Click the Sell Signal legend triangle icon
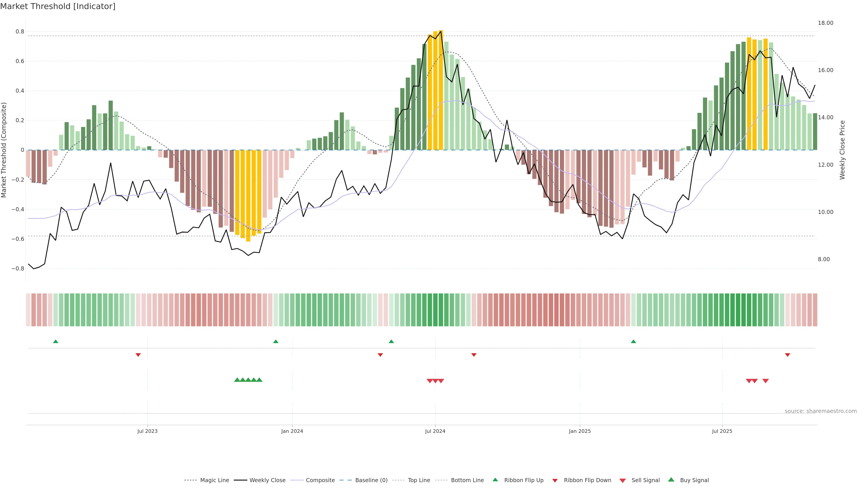 click(622, 481)
